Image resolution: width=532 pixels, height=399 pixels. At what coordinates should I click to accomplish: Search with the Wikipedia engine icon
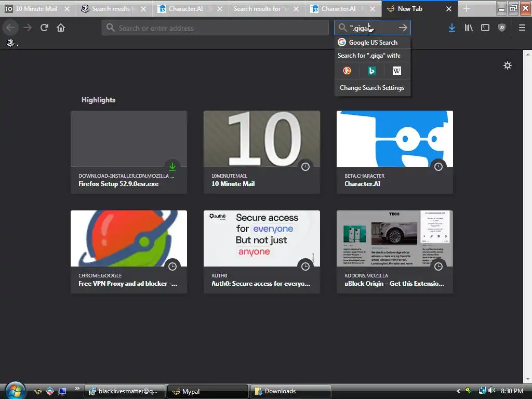396,71
